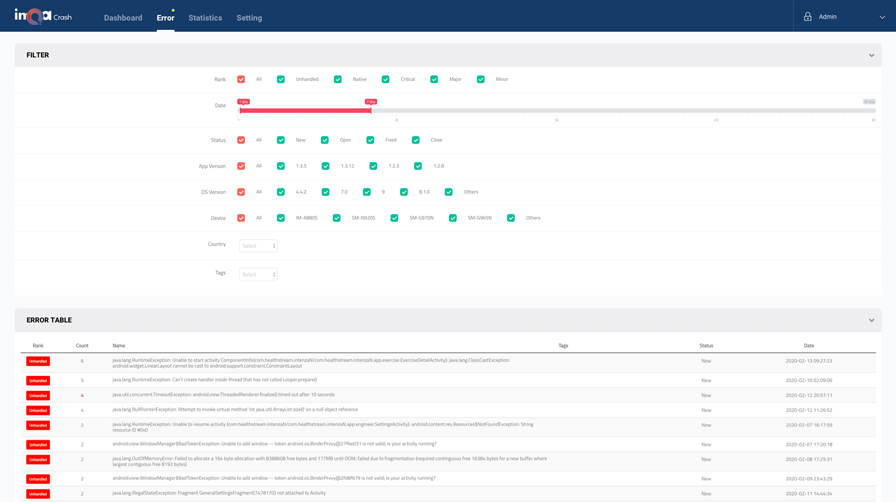The width and height of the screenshot is (896, 502).
Task: Uncheck the Open status checkbox
Action: click(x=325, y=140)
